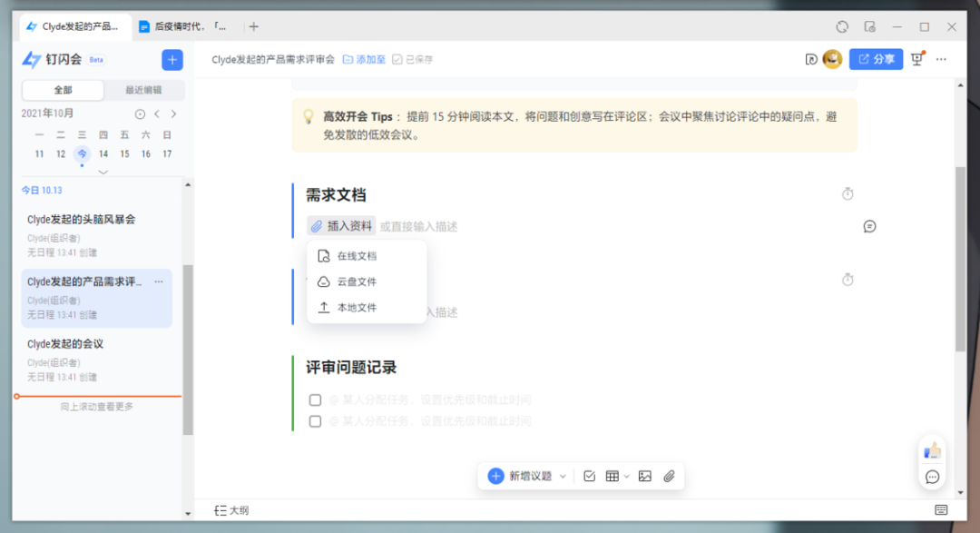Screen dimensions: 980x533
Task: Click the document title Clyde发起的产品需求评审会
Action: [x=273, y=59]
